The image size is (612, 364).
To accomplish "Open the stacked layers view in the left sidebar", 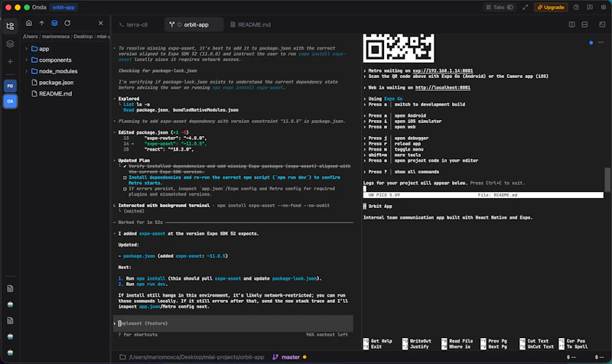I will click(x=10, y=44).
